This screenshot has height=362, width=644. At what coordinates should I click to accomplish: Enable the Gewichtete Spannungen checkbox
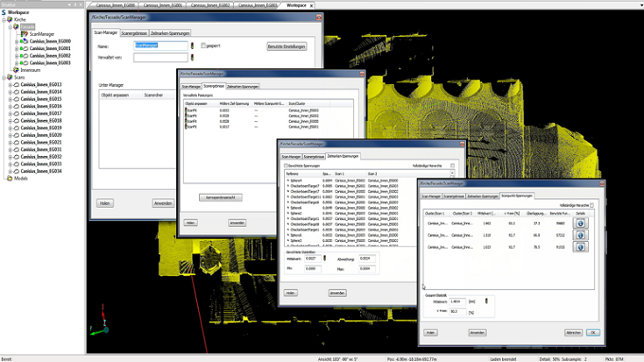coord(286,166)
